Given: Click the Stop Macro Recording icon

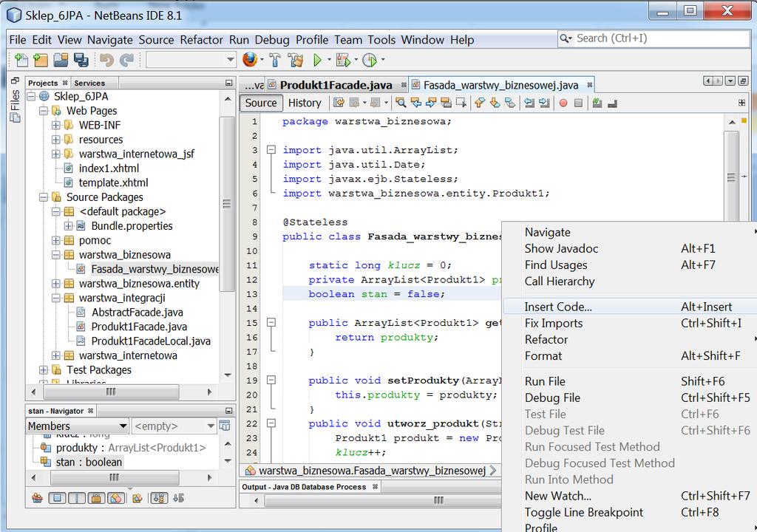Looking at the screenshot, I should click(x=578, y=103).
